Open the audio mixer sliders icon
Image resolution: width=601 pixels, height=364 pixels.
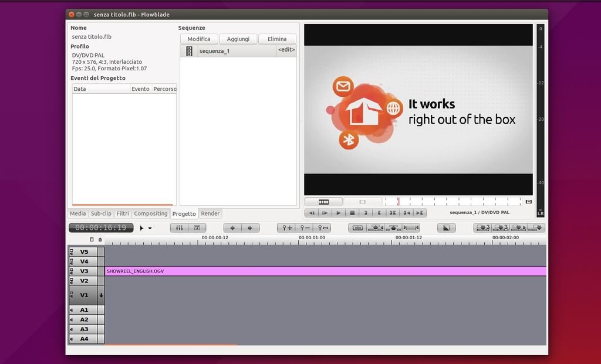point(179,228)
